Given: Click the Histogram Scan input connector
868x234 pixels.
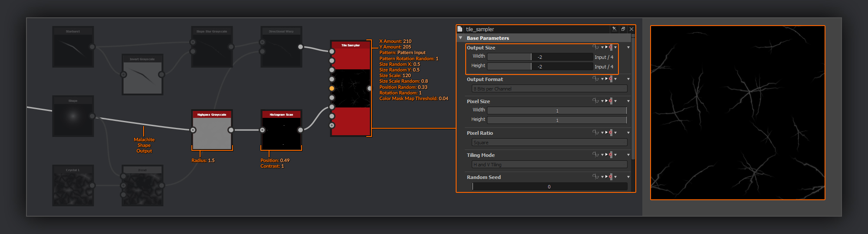Looking at the screenshot, I should coord(263,130).
